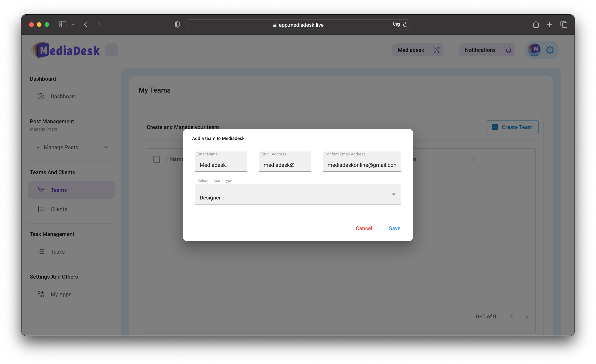596x364 pixels.
Task: Click the Email Address input field
Action: click(x=285, y=162)
